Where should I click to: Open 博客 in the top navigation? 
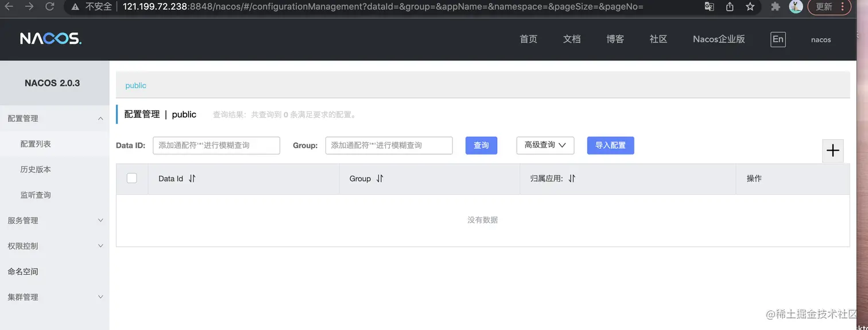pyautogui.click(x=615, y=39)
